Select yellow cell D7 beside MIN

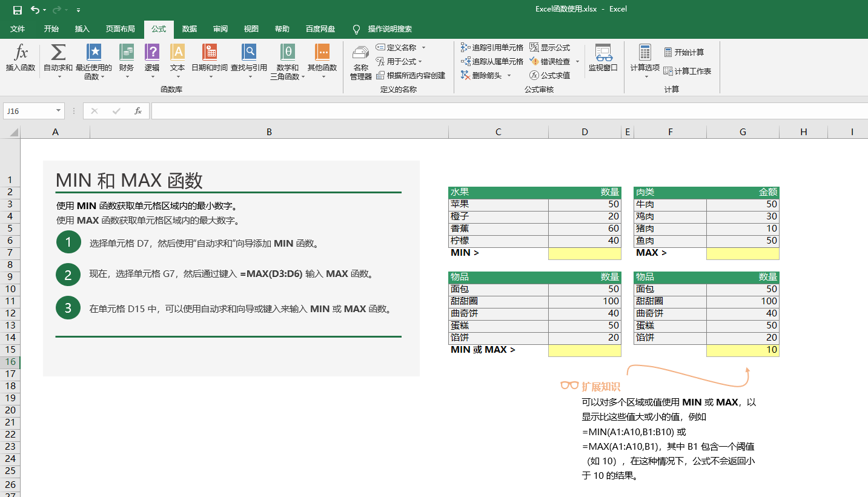pyautogui.click(x=585, y=253)
